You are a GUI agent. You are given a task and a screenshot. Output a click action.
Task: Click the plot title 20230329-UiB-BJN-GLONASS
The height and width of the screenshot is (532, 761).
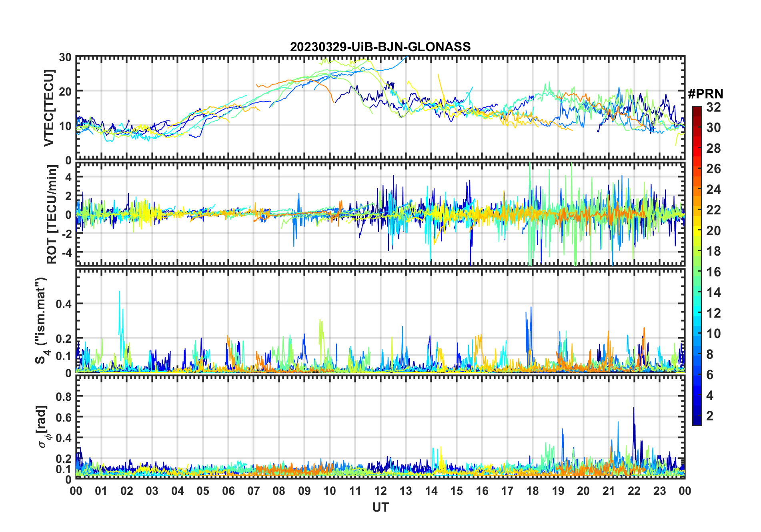tap(380, 47)
